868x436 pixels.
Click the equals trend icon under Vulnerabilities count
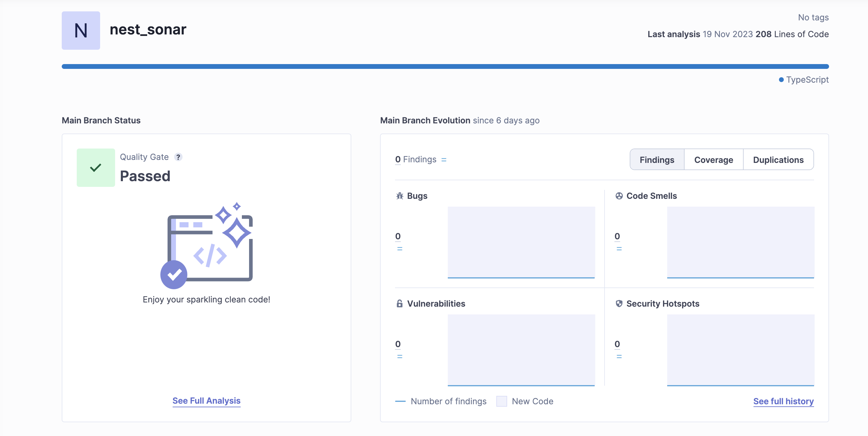tap(400, 357)
